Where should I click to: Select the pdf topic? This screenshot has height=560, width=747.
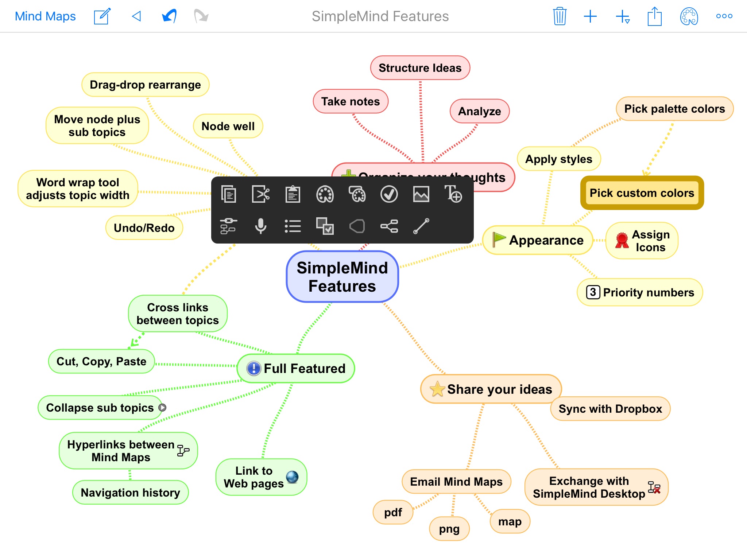coord(393,512)
